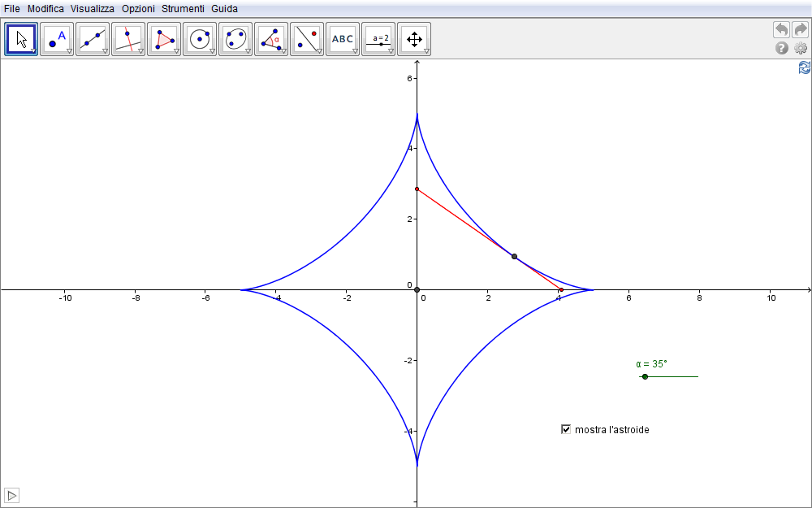Open the Visualizza menu

[93, 9]
